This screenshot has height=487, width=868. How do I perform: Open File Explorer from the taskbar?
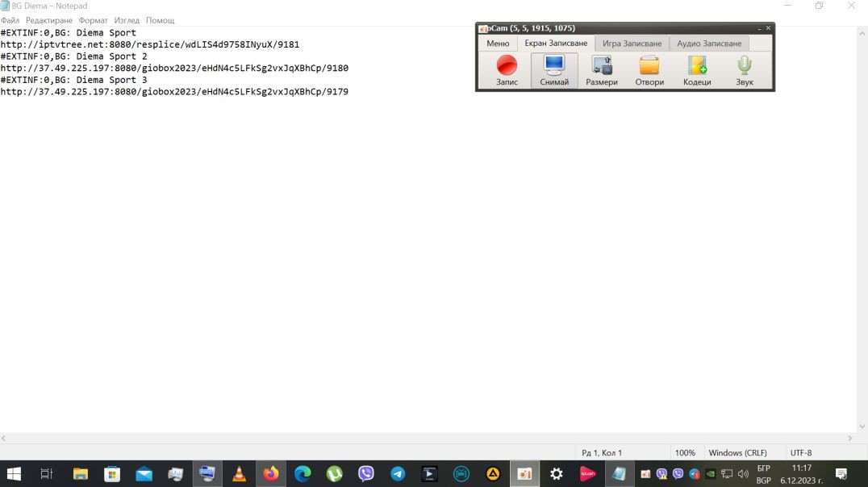coord(81,474)
